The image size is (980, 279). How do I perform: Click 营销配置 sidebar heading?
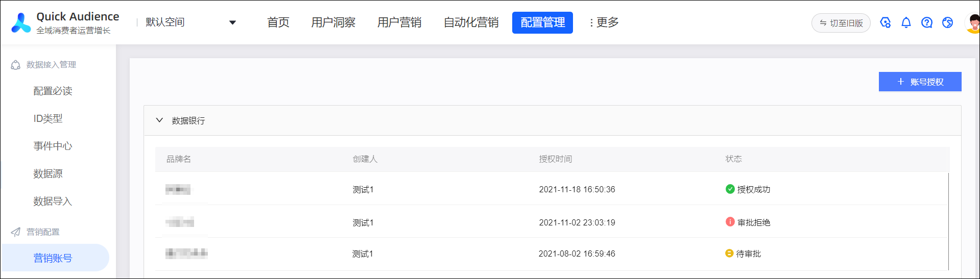coord(43,232)
